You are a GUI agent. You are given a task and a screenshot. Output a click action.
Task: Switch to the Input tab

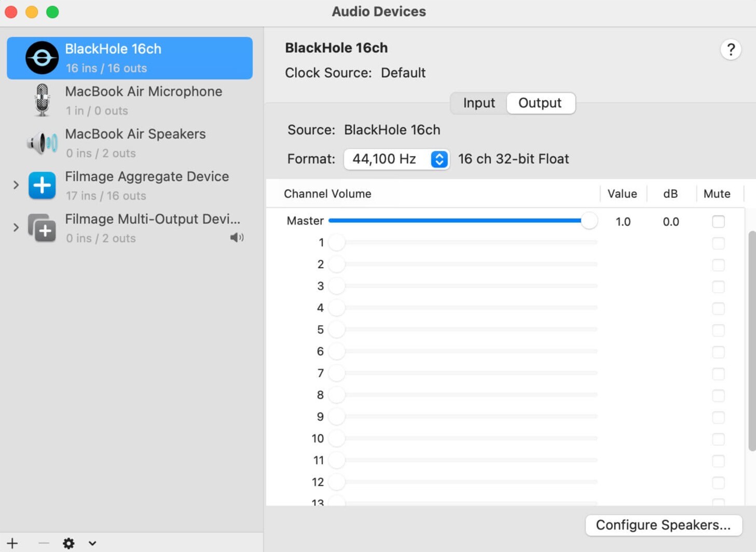[x=479, y=103]
